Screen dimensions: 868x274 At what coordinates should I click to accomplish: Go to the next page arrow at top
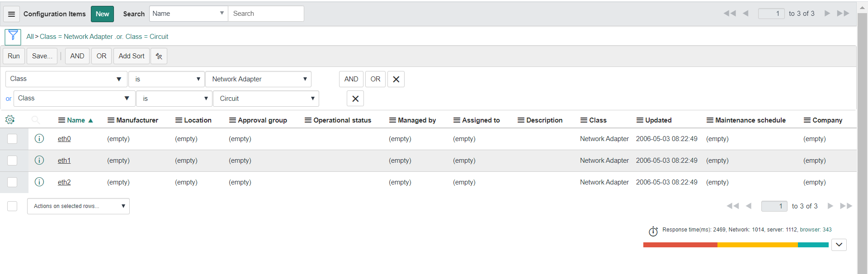pos(827,14)
